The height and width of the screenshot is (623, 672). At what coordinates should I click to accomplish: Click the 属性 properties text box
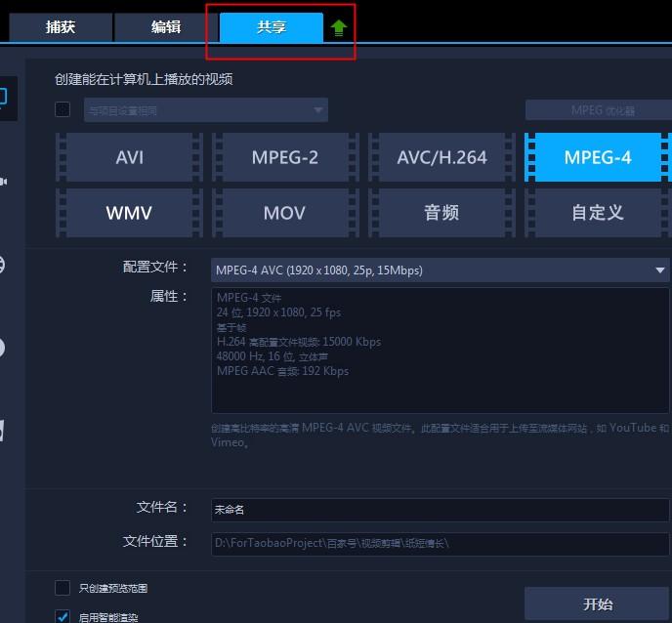click(x=441, y=350)
